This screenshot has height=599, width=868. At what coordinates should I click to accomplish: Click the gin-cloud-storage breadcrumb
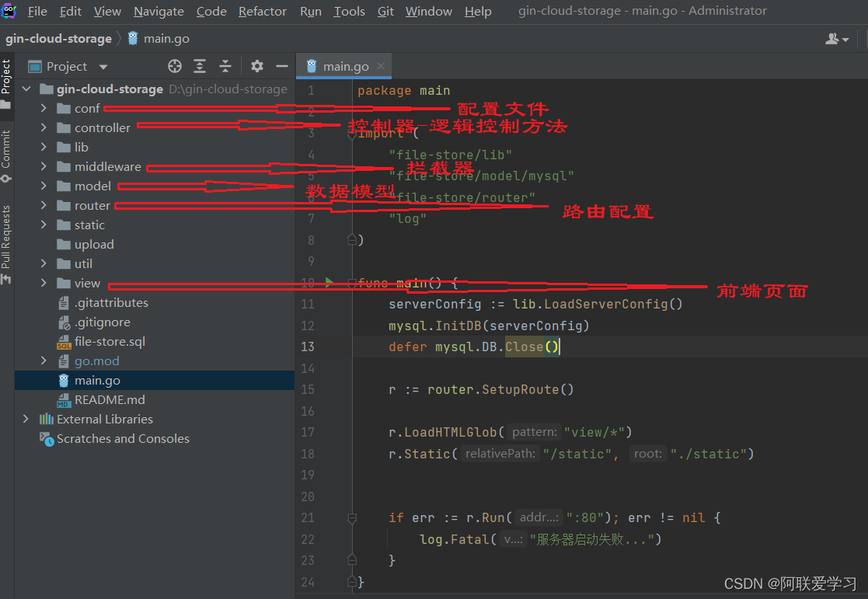[x=58, y=38]
